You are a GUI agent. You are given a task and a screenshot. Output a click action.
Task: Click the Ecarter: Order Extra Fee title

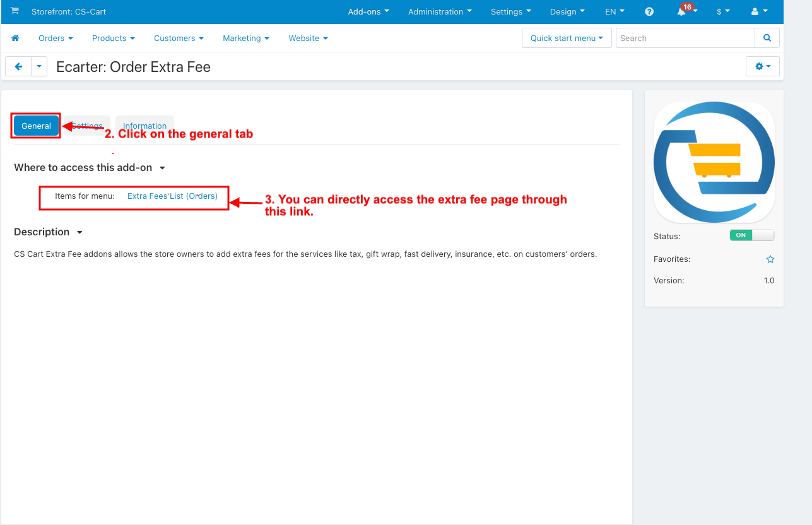point(133,67)
